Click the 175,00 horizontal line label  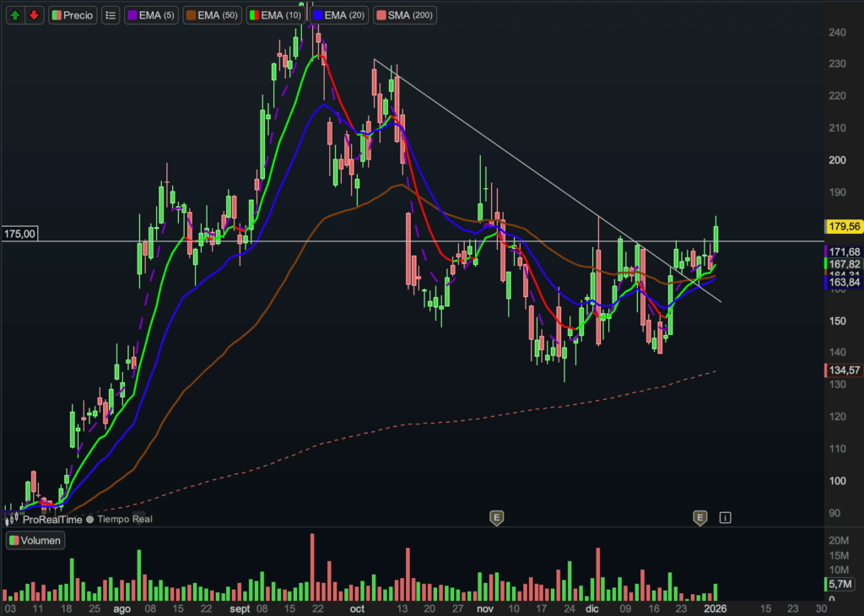pos(20,234)
